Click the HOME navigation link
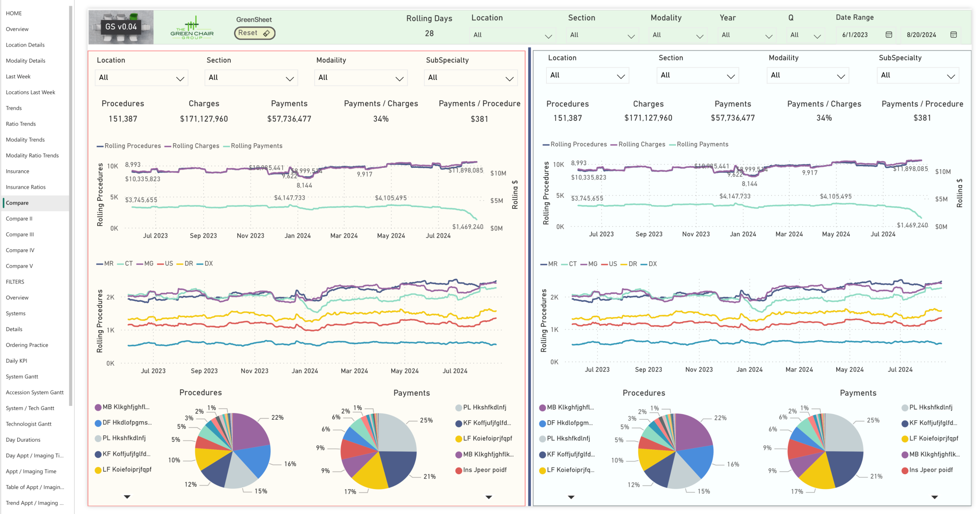The height and width of the screenshot is (514, 980). pos(14,13)
